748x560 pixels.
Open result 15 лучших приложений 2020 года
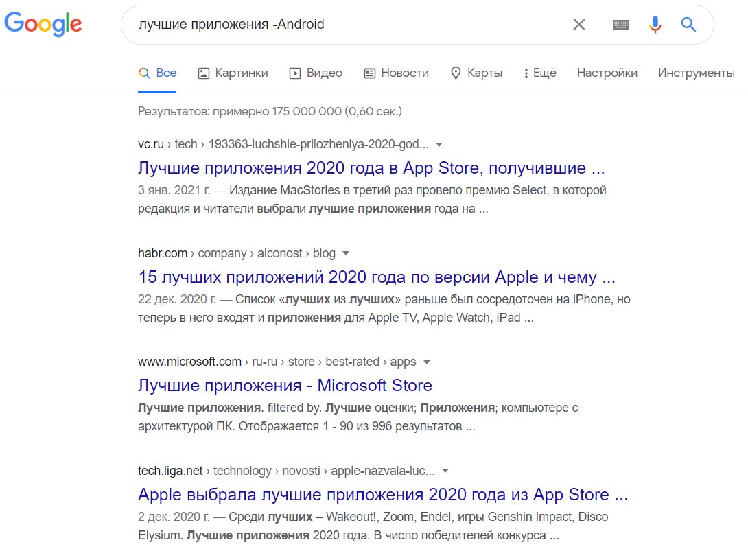[377, 277]
